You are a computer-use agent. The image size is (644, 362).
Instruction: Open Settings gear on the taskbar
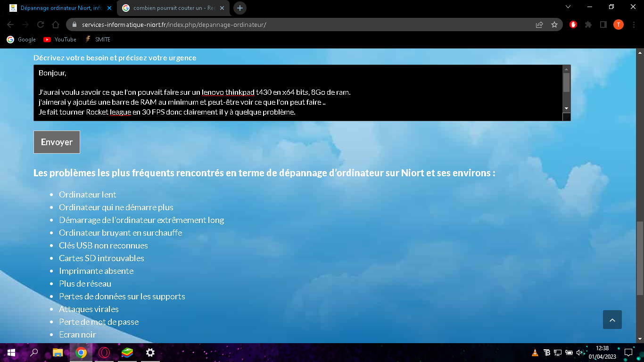point(150,353)
